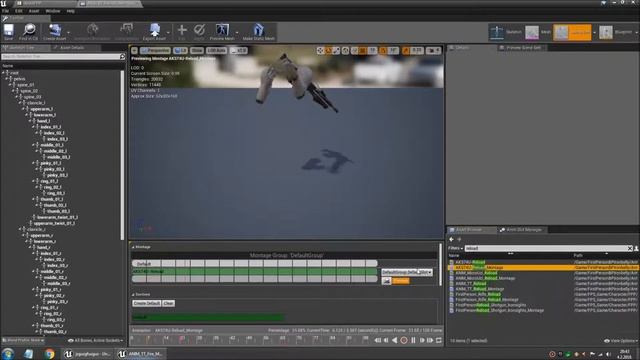
Task: Play the animation in reverse
Action: pyautogui.click(x=395, y=340)
